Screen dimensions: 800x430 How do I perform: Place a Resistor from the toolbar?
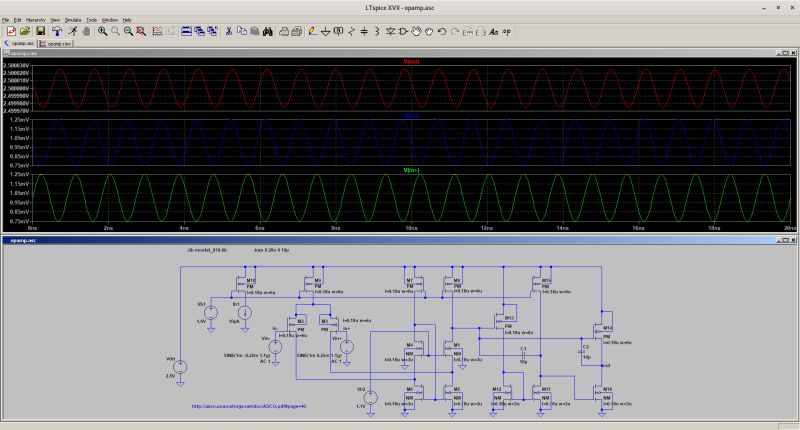tap(352, 32)
